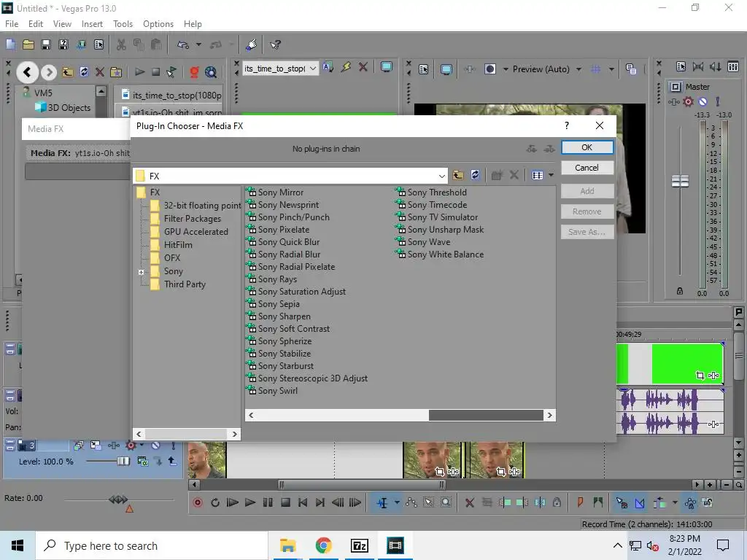Click the Undo icon in the main toolbar

[x=183, y=44]
